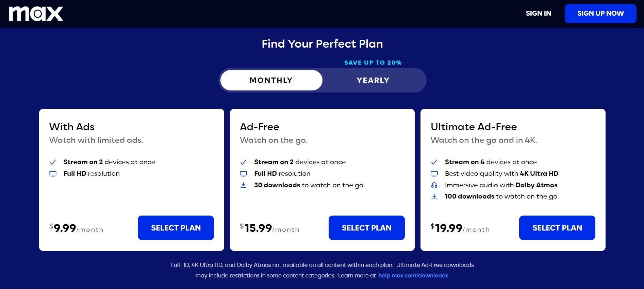Click the monitor icon next to 4K Ultra HD

[x=434, y=174]
